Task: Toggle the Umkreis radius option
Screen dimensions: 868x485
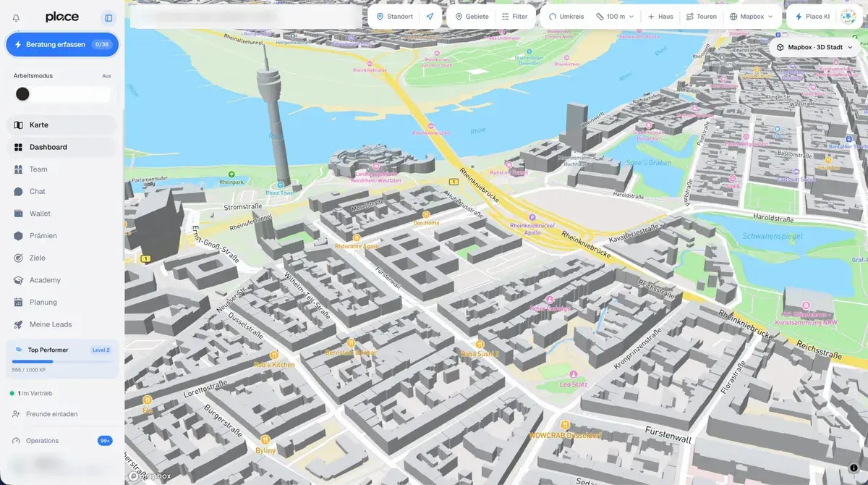Action: [x=566, y=17]
